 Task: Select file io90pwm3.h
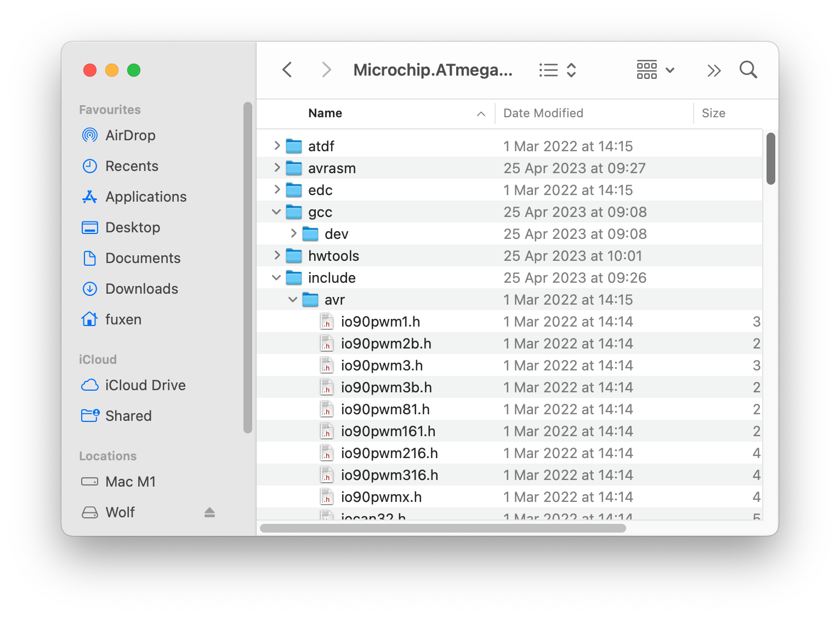(x=509, y=365)
